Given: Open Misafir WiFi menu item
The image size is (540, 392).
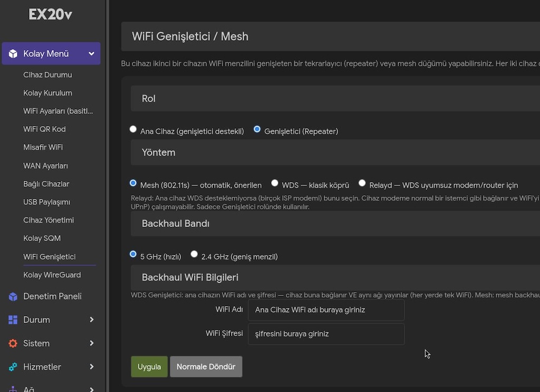Looking at the screenshot, I should pos(43,147).
